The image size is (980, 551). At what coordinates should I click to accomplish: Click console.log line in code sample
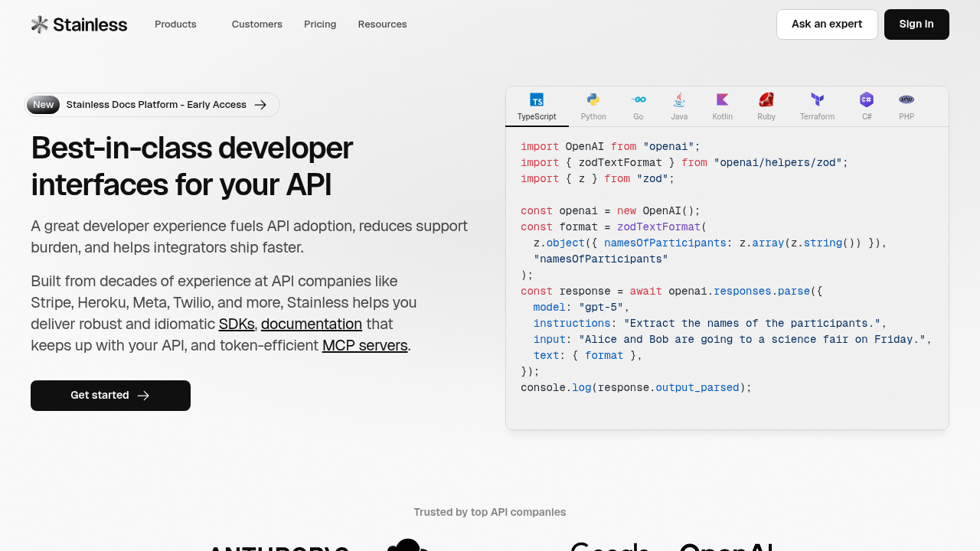tap(636, 387)
